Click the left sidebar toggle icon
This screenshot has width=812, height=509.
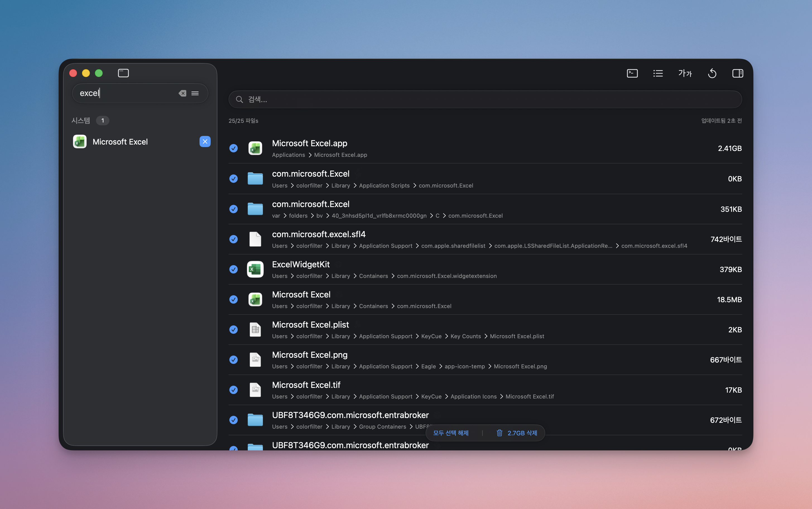click(123, 73)
